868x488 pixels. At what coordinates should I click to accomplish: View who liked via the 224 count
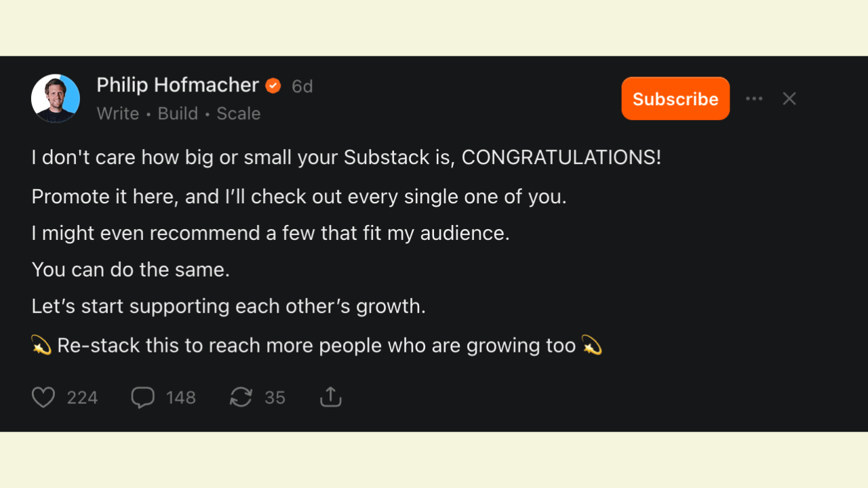82,398
